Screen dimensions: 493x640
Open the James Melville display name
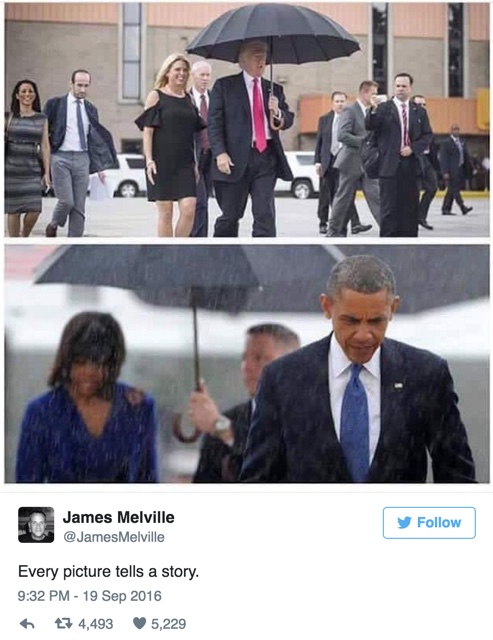[x=118, y=517]
